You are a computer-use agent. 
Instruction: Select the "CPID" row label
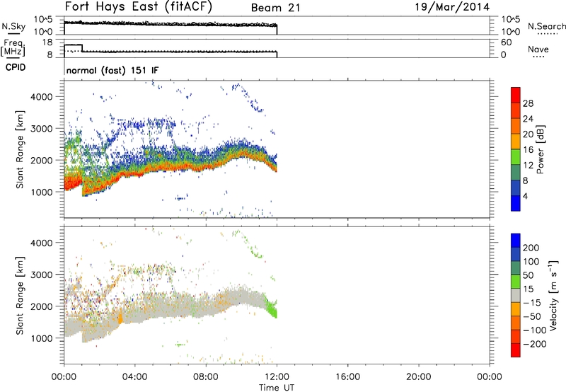point(16,67)
